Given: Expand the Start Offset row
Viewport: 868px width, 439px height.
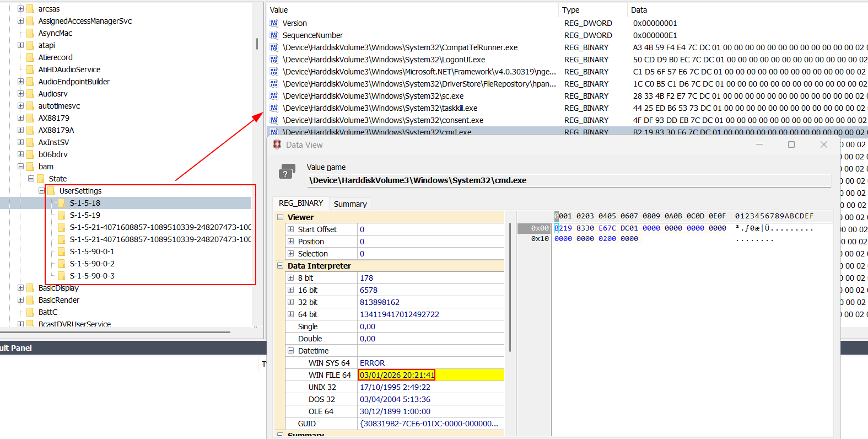Looking at the screenshot, I should click(x=290, y=229).
